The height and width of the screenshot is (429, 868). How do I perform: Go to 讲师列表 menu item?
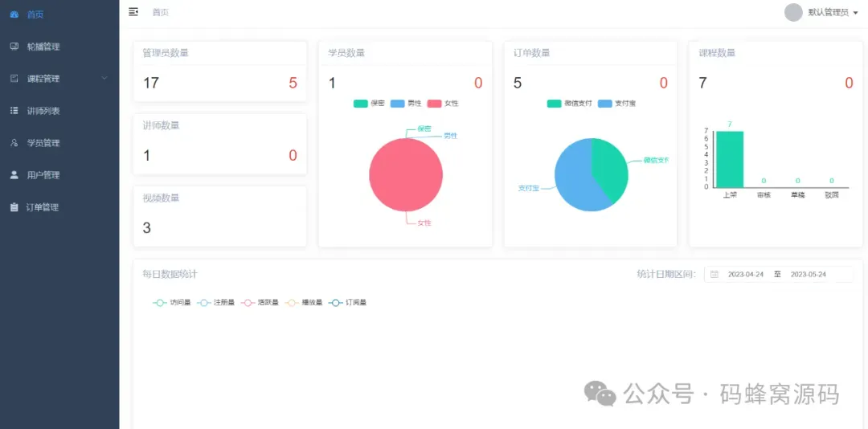tap(59, 111)
